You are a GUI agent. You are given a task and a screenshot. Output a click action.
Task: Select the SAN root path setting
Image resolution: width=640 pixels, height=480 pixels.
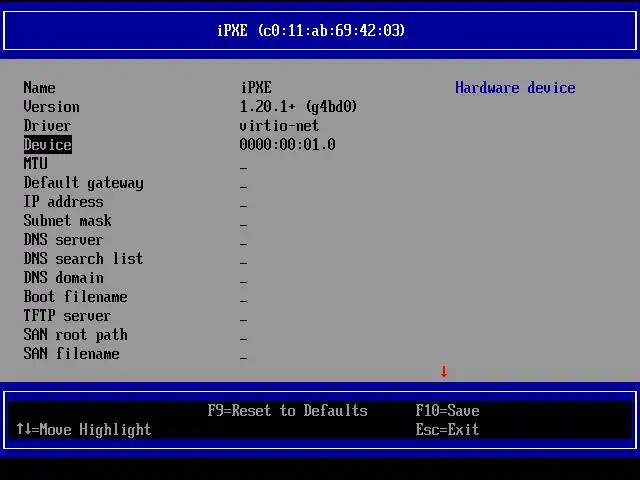click(x=76, y=335)
